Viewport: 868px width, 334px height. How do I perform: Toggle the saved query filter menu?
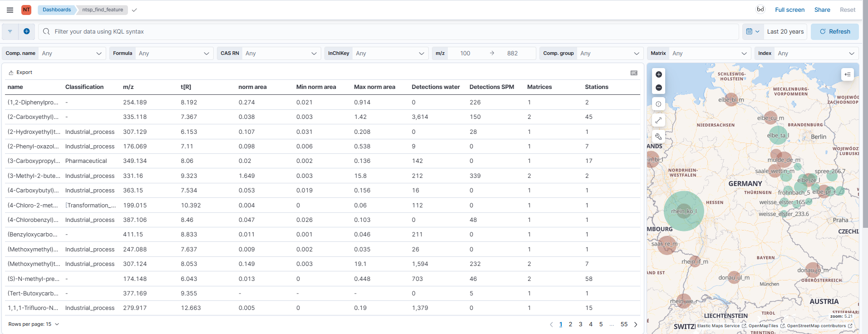click(x=10, y=31)
